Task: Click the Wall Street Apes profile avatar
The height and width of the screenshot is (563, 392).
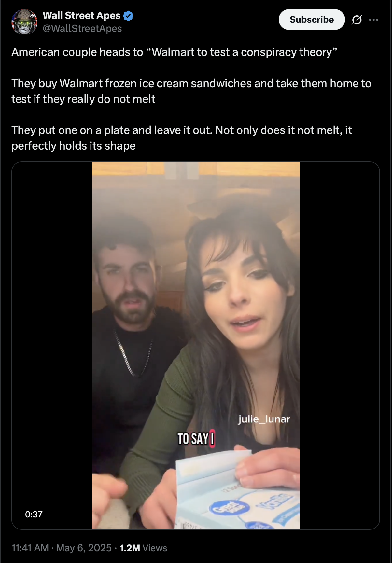Action: (24, 22)
